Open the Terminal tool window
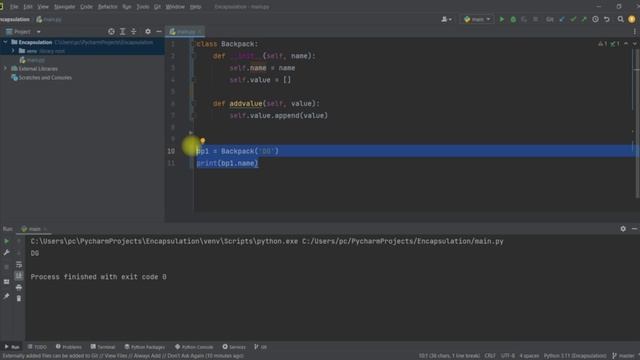The height and width of the screenshot is (360, 640). pos(103,347)
